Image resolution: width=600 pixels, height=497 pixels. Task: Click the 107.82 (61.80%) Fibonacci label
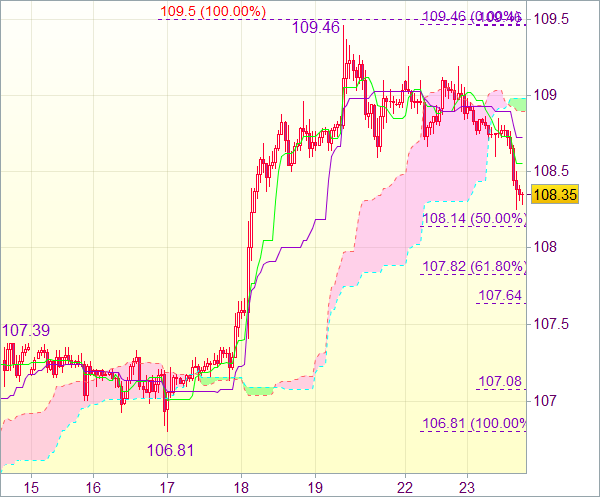[474, 266]
